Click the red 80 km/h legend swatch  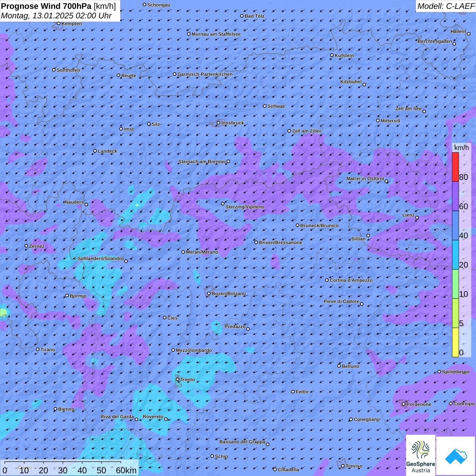coord(455,167)
